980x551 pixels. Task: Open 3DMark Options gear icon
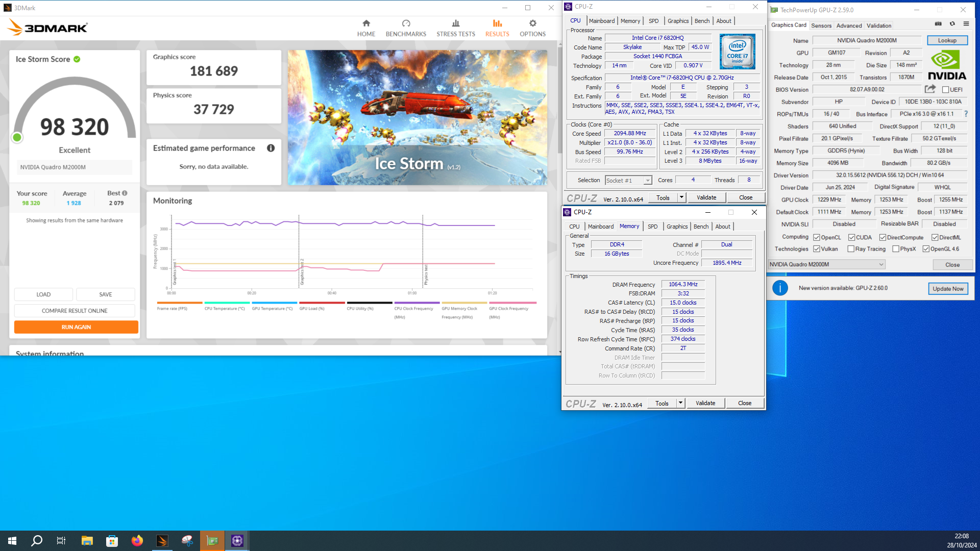pyautogui.click(x=532, y=23)
